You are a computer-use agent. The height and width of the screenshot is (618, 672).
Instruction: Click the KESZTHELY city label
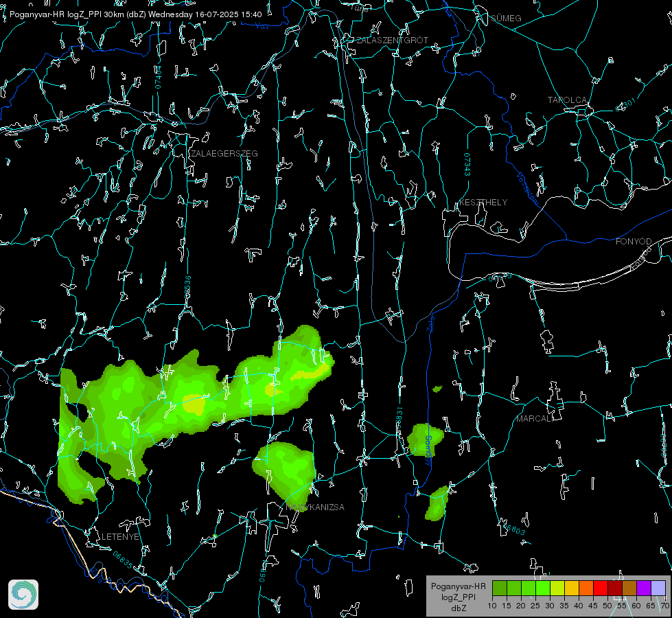tap(483, 202)
